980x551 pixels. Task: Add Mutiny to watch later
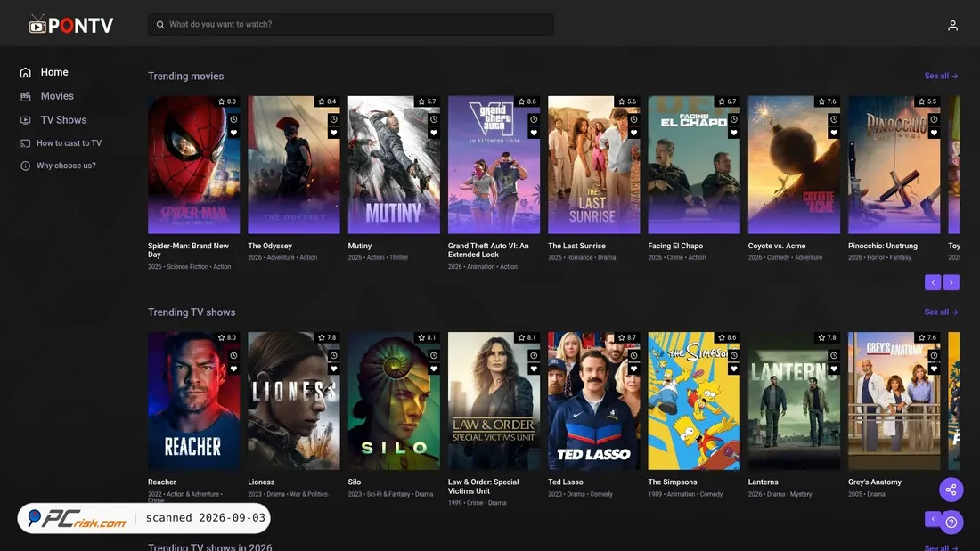coord(434,119)
